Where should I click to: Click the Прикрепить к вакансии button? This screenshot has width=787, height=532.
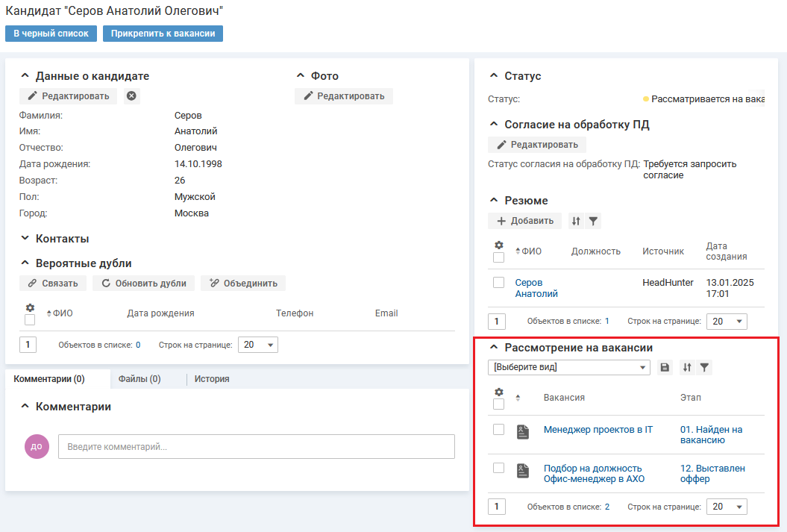163,34
